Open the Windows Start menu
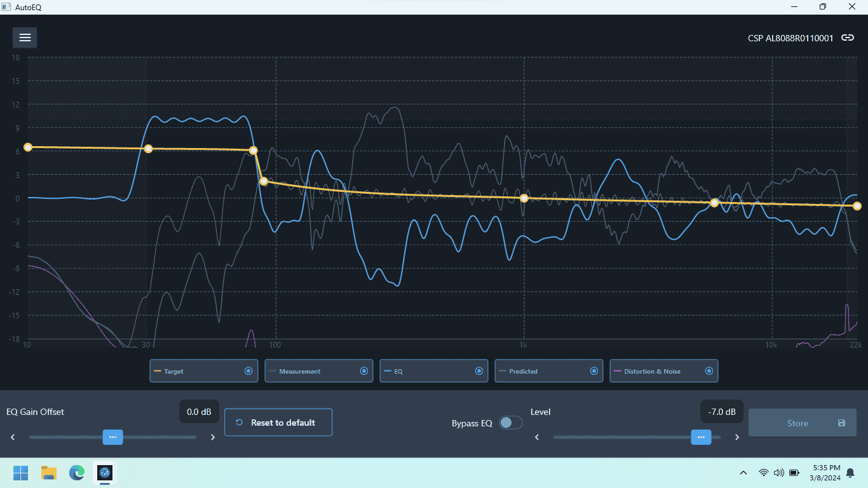868x488 pixels. [21, 473]
